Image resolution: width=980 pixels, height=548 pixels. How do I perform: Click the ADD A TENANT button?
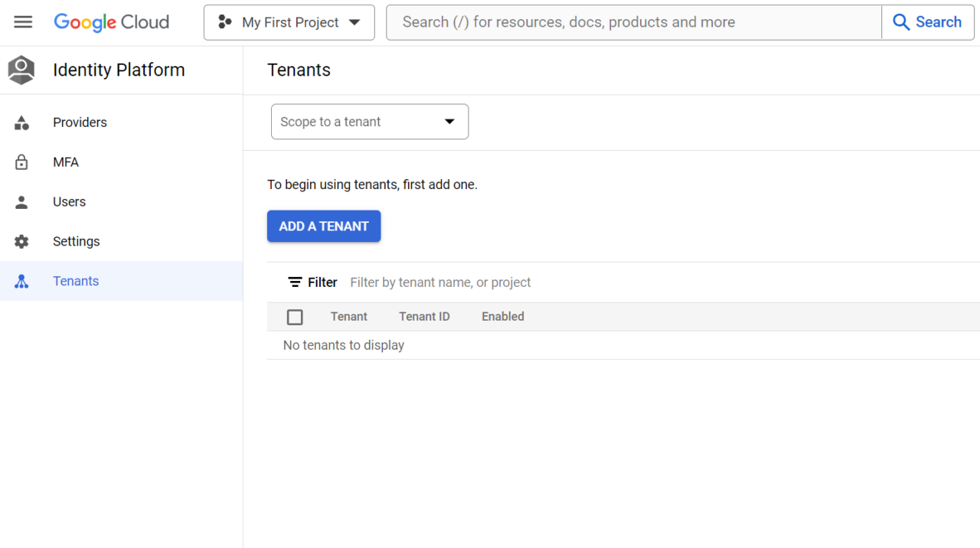point(323,226)
